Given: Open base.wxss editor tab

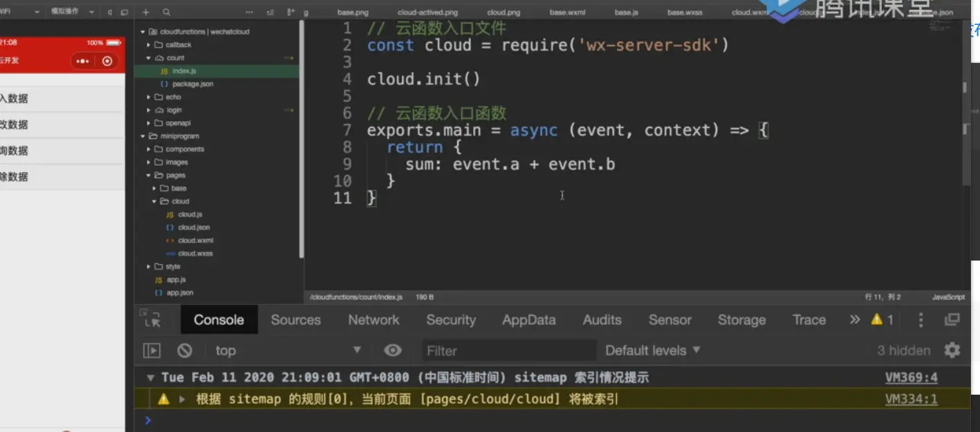Looking at the screenshot, I should pyautogui.click(x=685, y=12).
